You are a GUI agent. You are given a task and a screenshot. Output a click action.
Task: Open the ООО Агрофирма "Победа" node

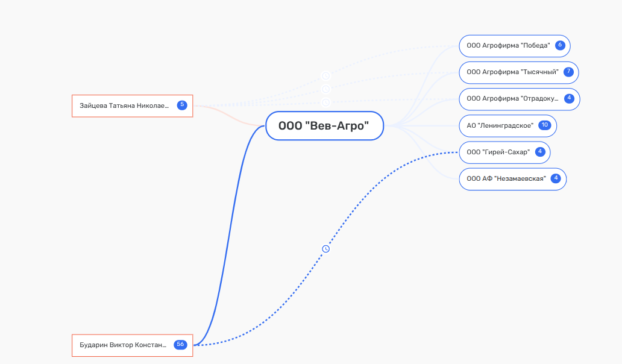coord(507,46)
